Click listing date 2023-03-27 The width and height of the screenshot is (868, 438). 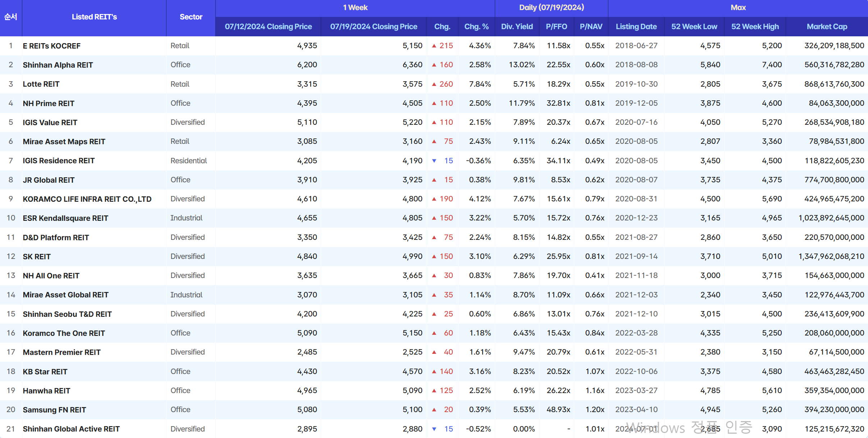click(636, 391)
